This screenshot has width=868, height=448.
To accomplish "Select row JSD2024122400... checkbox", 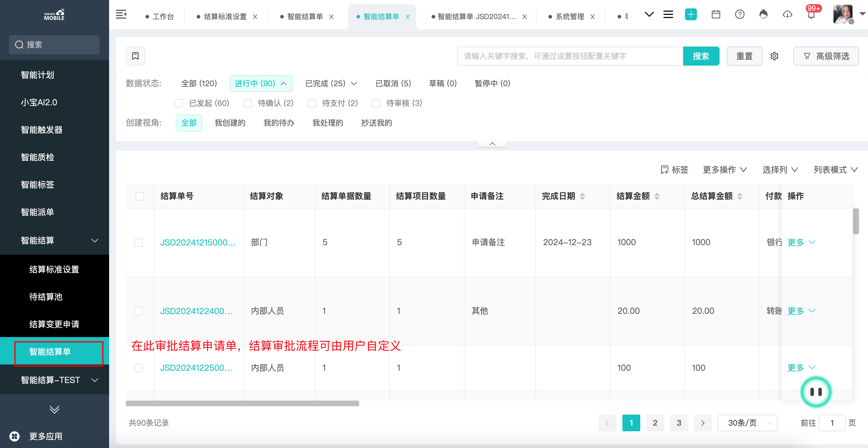I will coord(139,311).
